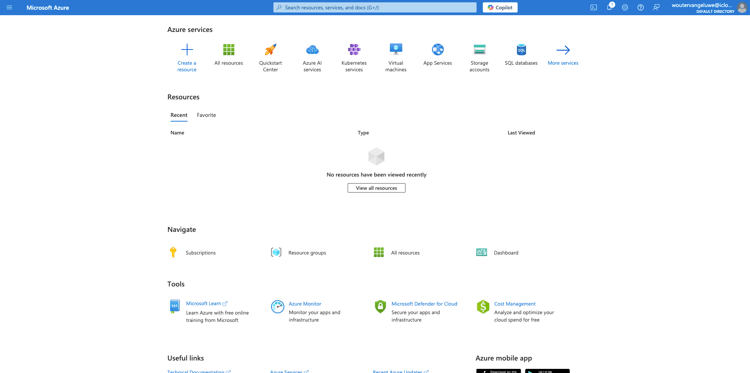Open Microsoft Defender for Cloud link
This screenshot has height=373, width=750.
(x=424, y=304)
